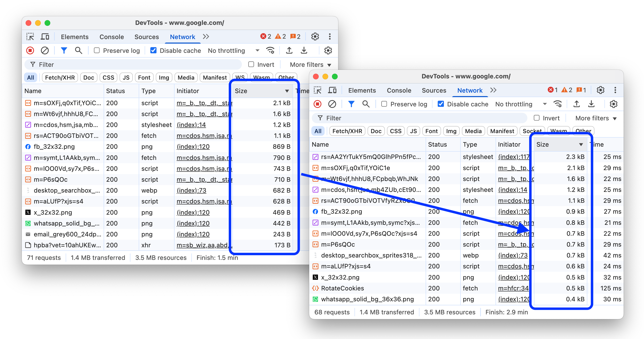Open Sources tab in right DevTools window
Image resolution: width=644 pixels, height=339 pixels.
434,90
